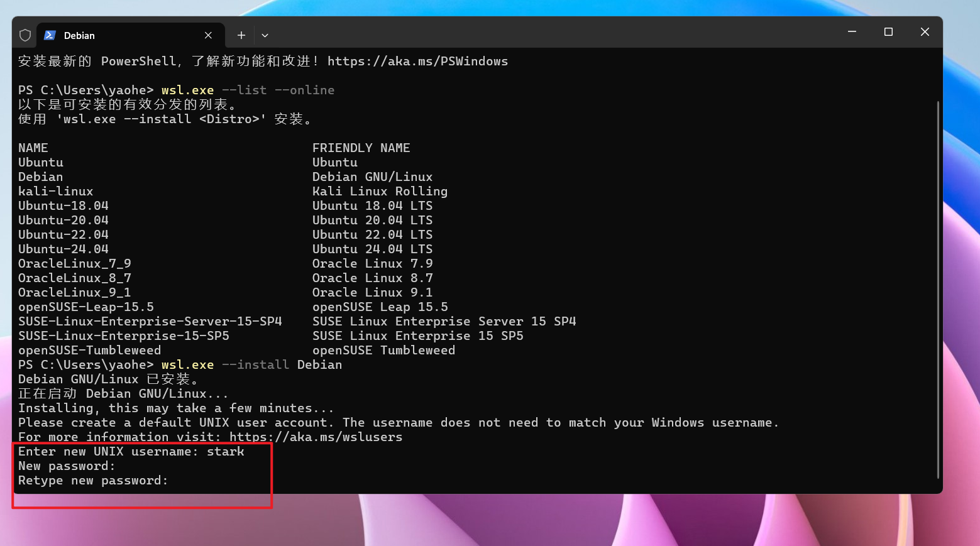The image size is (980, 546).
Task: Expand the new tab profile dropdown
Action: click(265, 35)
